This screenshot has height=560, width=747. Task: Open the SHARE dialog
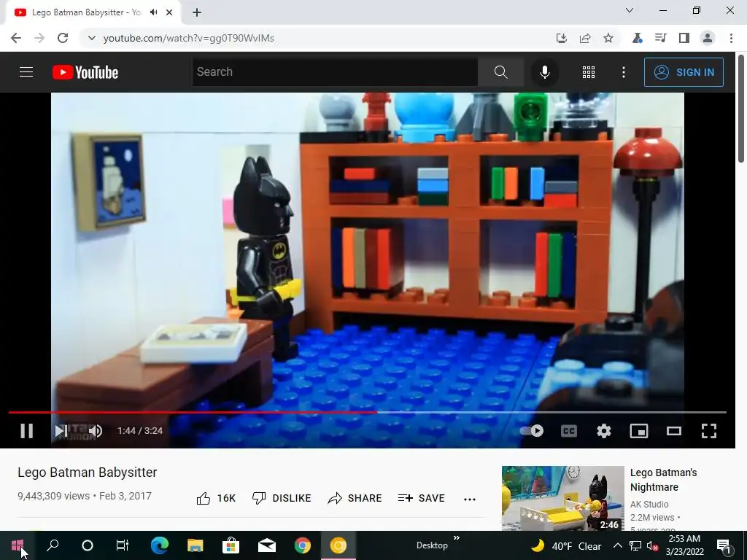click(x=355, y=498)
